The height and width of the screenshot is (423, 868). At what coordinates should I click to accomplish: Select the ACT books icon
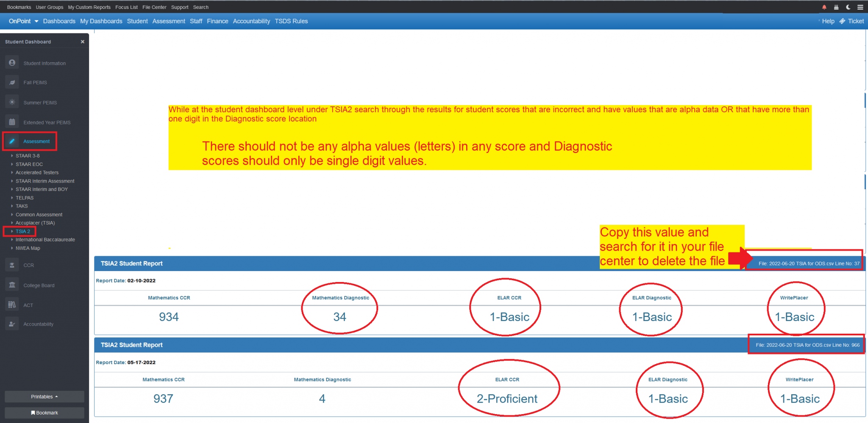tap(12, 304)
